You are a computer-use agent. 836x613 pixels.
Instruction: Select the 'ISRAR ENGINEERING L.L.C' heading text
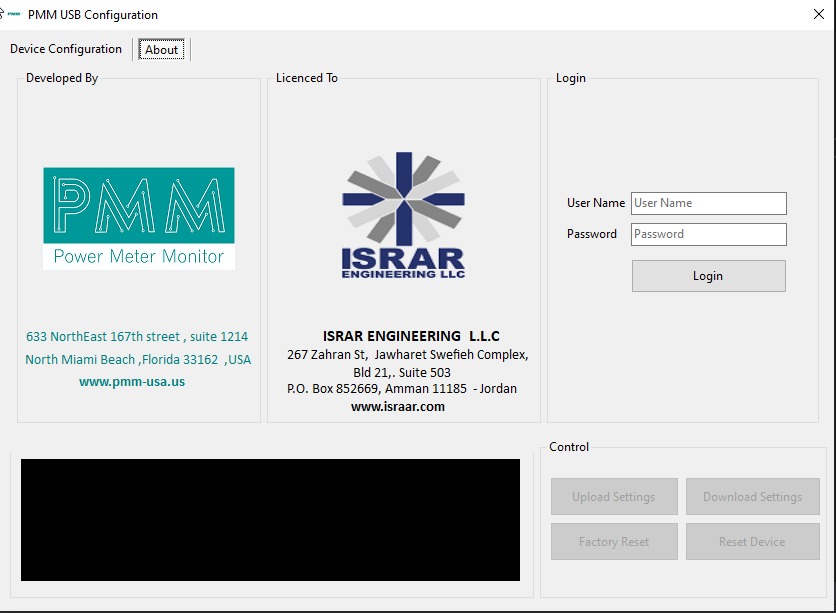(x=411, y=336)
